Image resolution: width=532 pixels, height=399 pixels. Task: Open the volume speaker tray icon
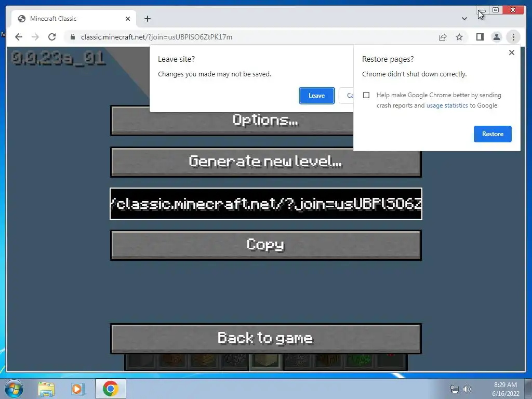click(x=467, y=389)
